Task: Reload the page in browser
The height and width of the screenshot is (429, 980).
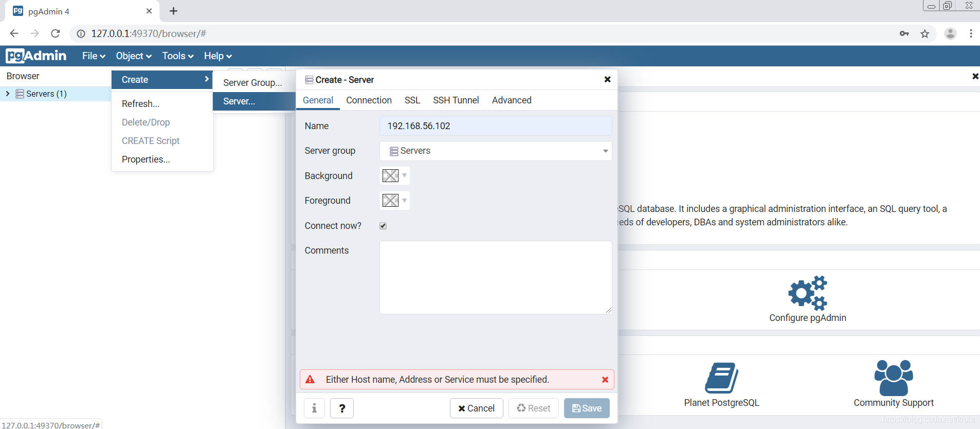Action: [56, 33]
